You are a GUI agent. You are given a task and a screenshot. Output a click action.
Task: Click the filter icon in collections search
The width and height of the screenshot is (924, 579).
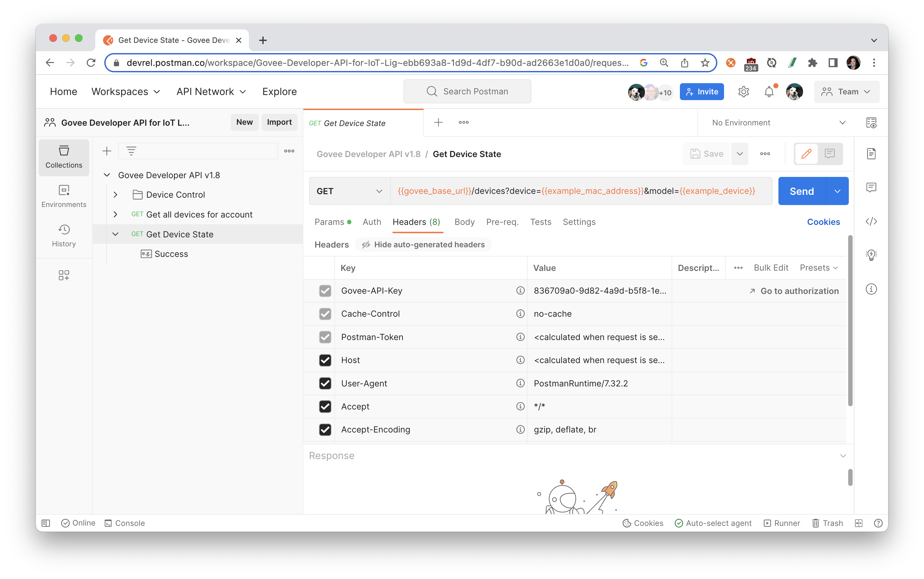pyautogui.click(x=131, y=151)
